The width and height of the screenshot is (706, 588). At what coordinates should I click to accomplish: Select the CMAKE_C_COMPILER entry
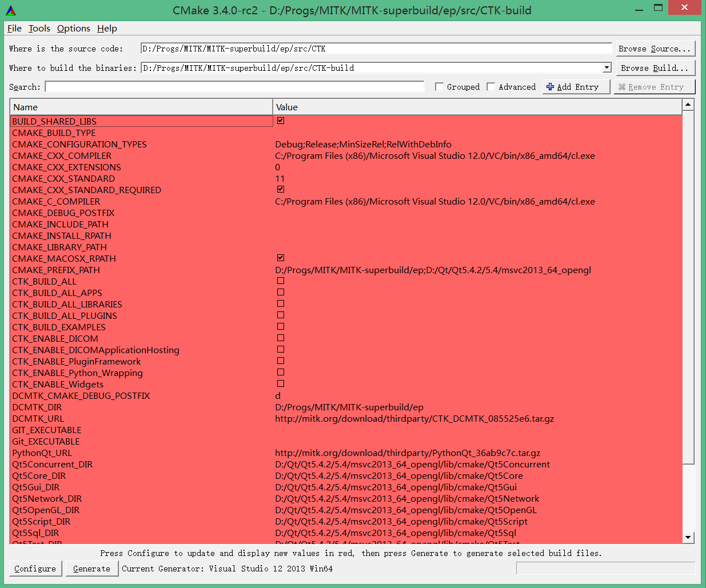click(56, 201)
